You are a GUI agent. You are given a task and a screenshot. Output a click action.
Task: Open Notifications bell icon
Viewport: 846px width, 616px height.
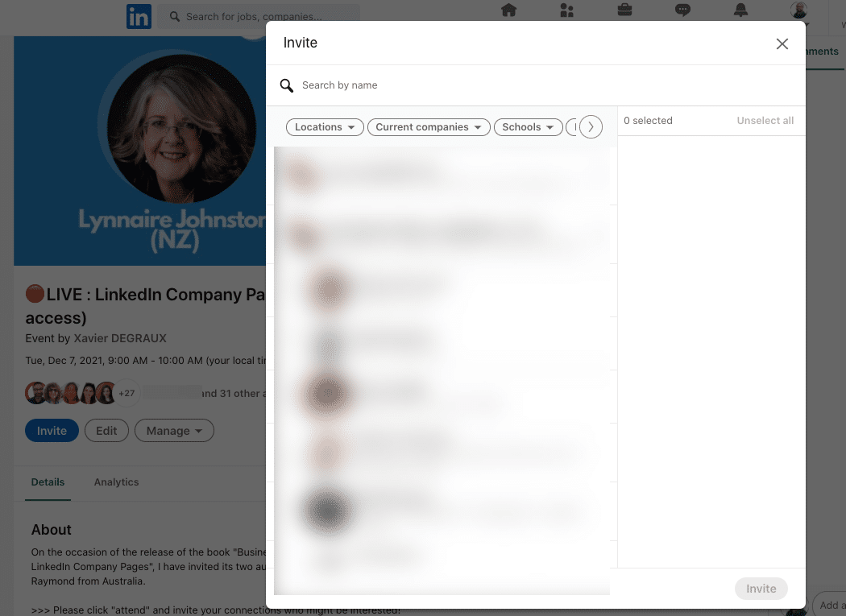tap(740, 10)
